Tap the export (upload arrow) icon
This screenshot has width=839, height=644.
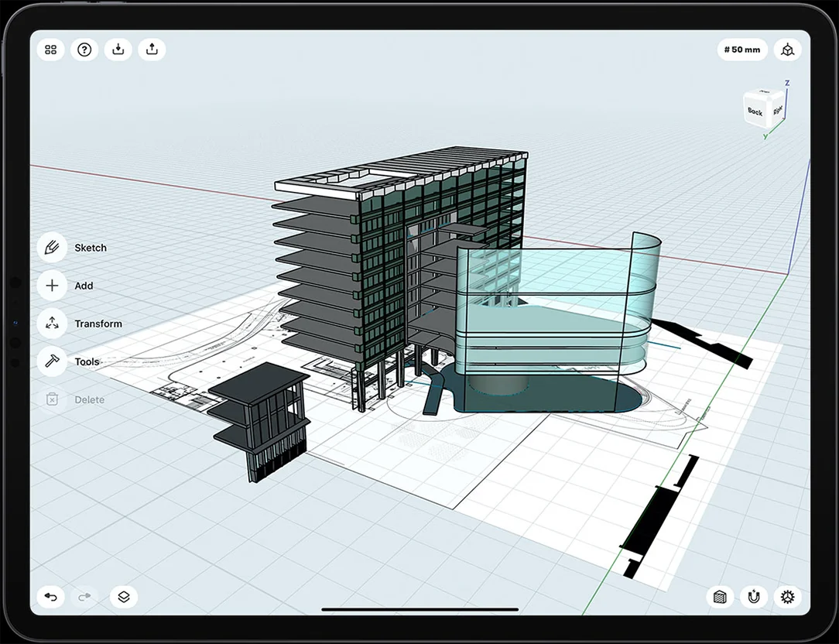tap(152, 50)
